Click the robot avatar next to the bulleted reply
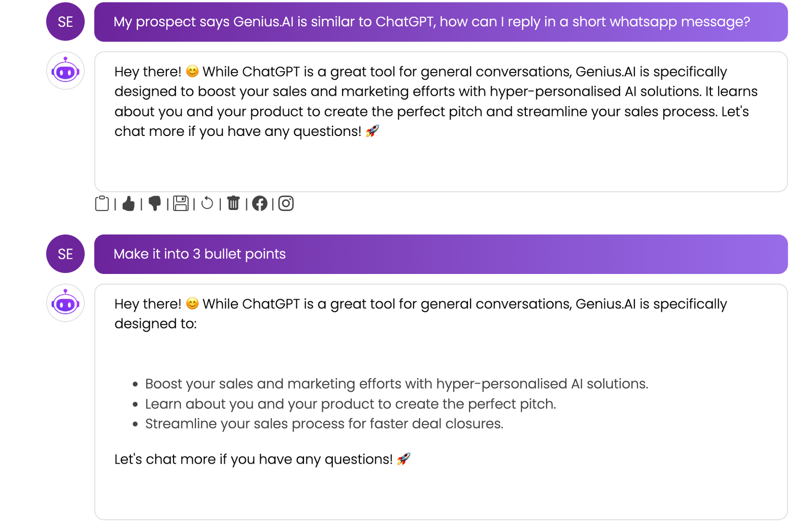 click(65, 303)
